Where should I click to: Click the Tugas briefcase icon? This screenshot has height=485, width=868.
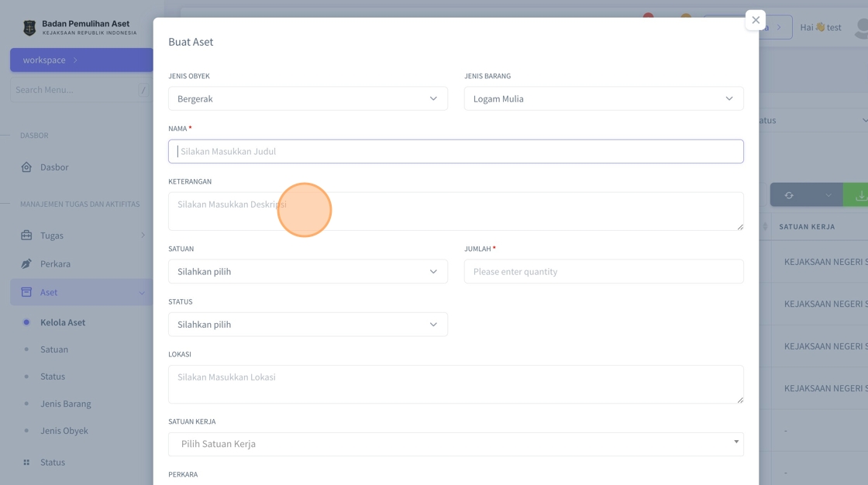pyautogui.click(x=26, y=236)
